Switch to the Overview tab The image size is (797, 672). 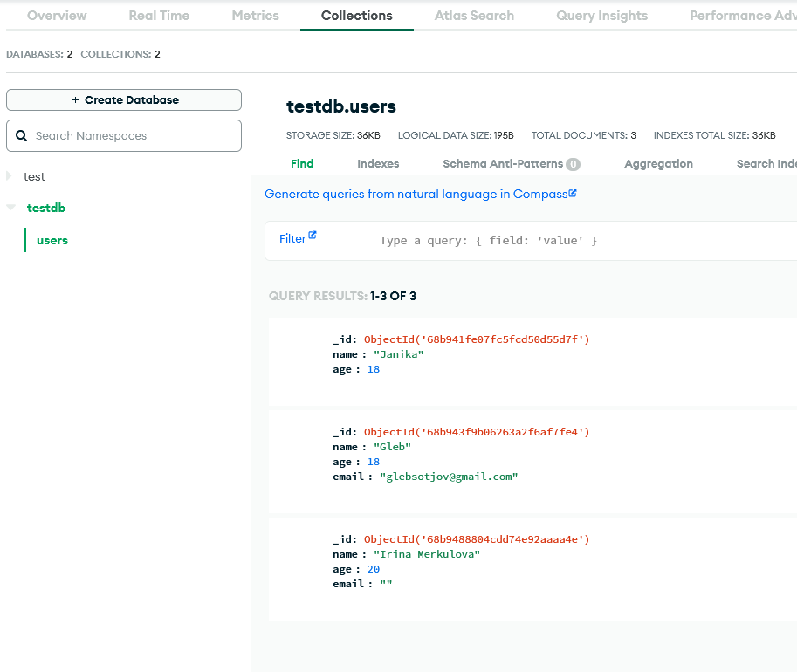click(x=57, y=16)
